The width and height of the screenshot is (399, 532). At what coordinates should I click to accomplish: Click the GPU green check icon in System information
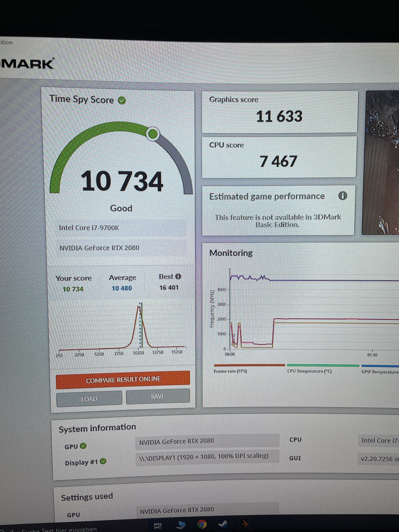83,446
